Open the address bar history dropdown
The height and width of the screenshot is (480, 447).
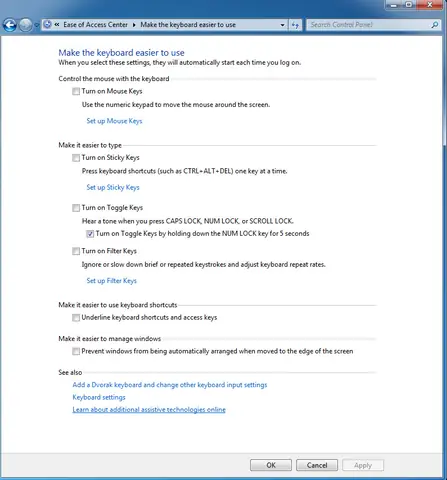point(282,25)
